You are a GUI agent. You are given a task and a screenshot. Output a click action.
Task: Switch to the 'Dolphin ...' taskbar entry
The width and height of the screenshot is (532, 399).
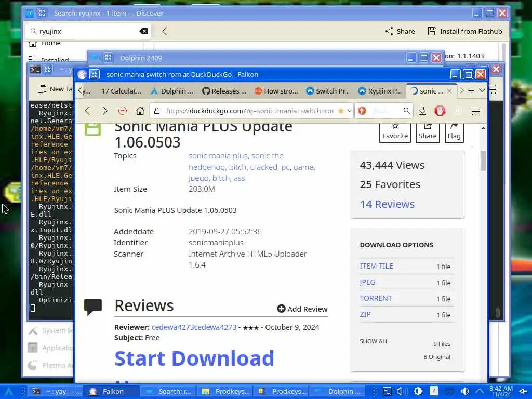(338, 392)
